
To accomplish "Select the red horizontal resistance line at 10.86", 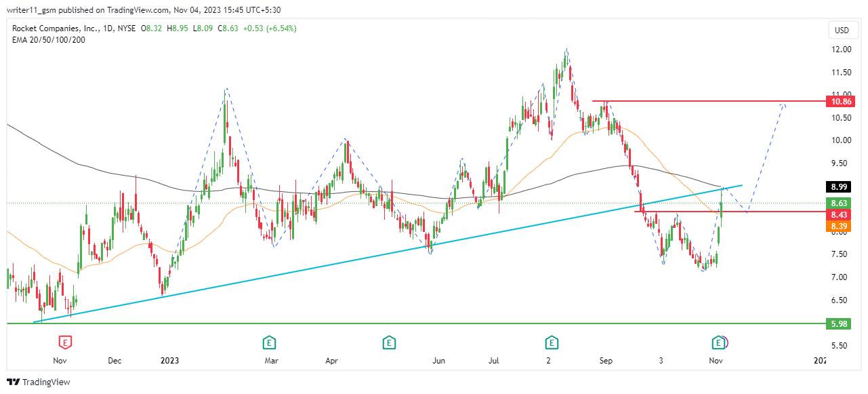I will click(708, 102).
